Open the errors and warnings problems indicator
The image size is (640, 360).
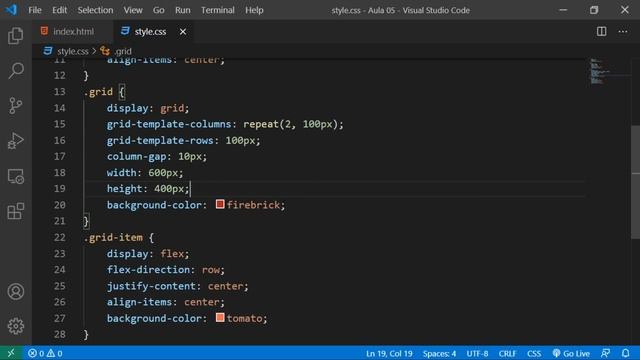point(45,353)
